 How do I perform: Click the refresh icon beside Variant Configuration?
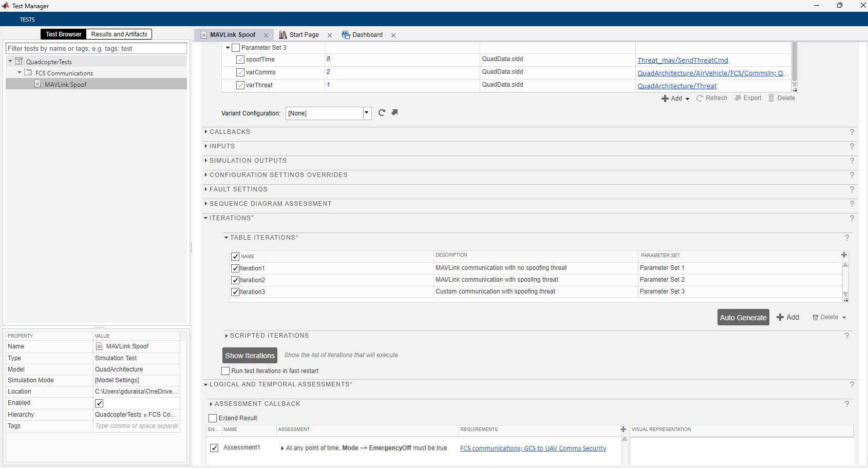coord(382,113)
